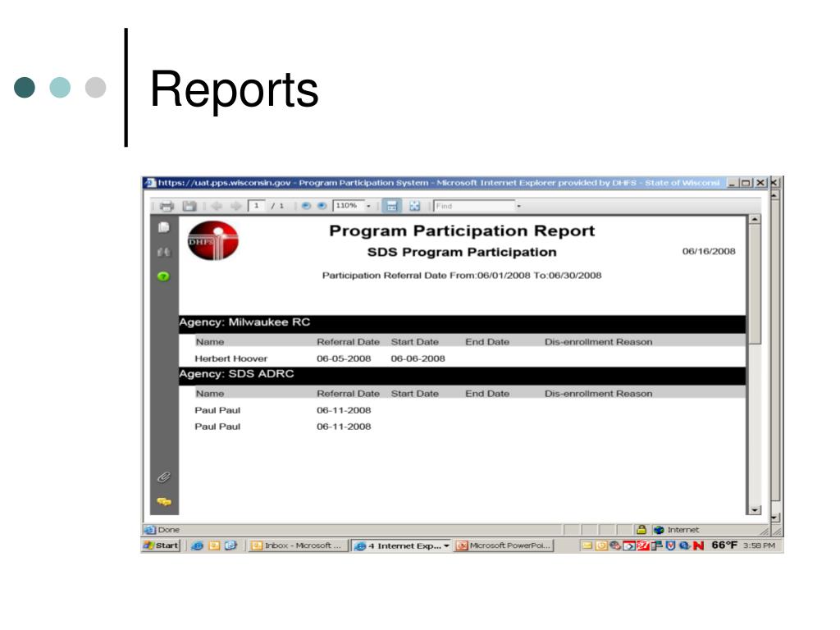The width and height of the screenshot is (840, 630).
Task: Go to previous page with left arrow
Action: (216, 206)
